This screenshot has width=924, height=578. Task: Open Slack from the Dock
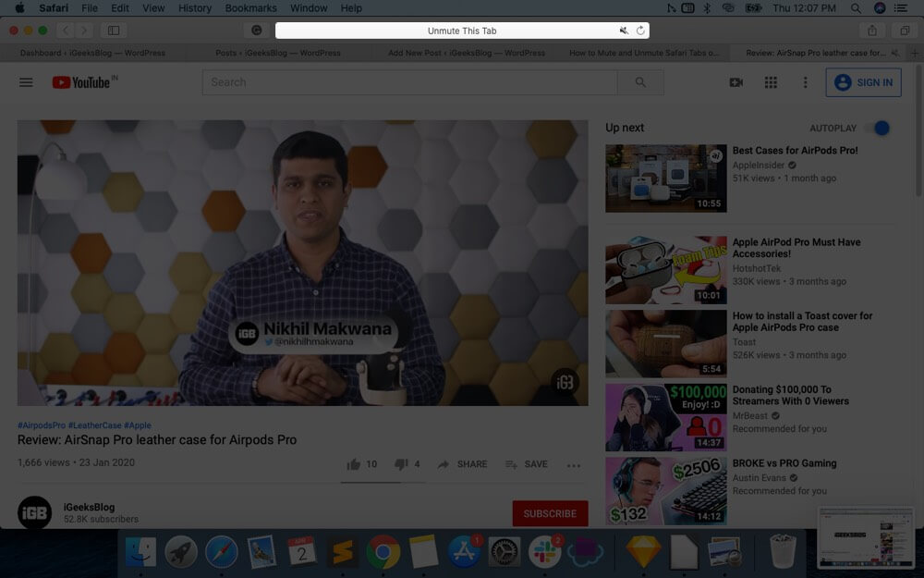[x=544, y=552]
